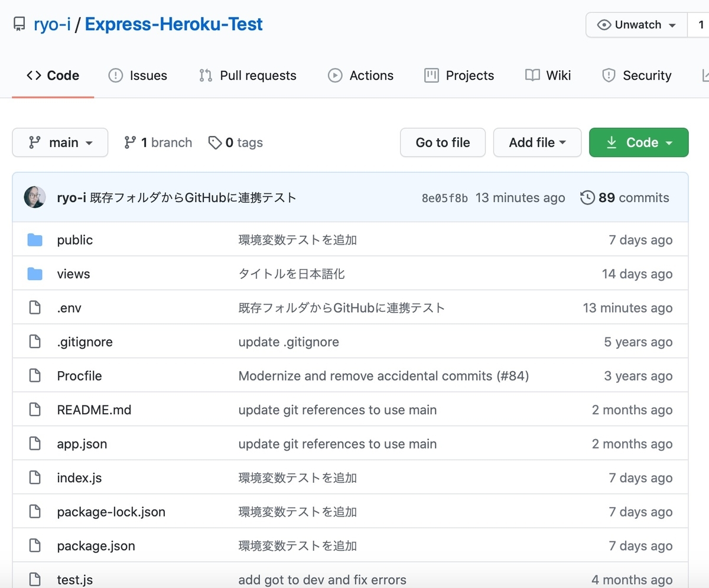Viewport: 709px width, 588px height.
Task: Open the test.js file
Action: [x=75, y=580]
